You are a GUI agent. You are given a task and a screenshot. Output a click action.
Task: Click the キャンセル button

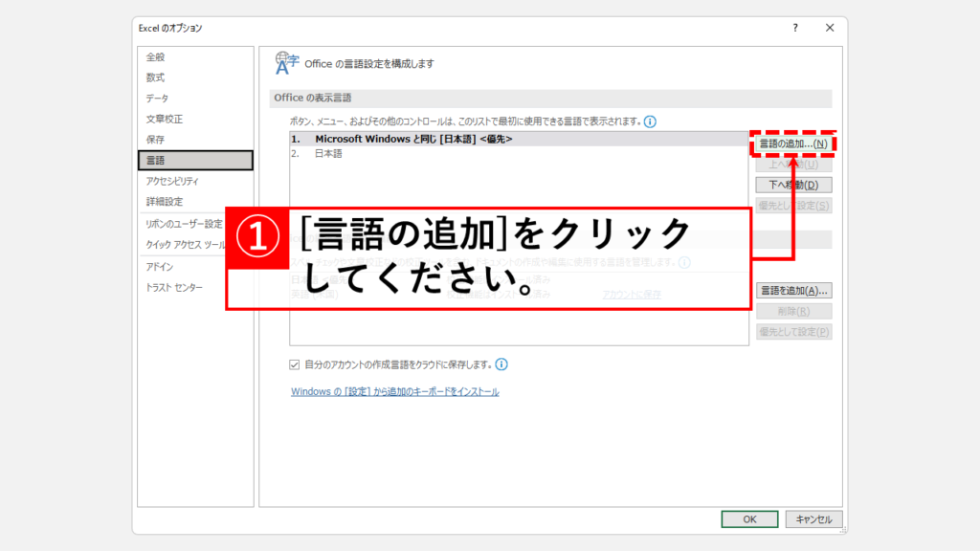[x=813, y=519]
